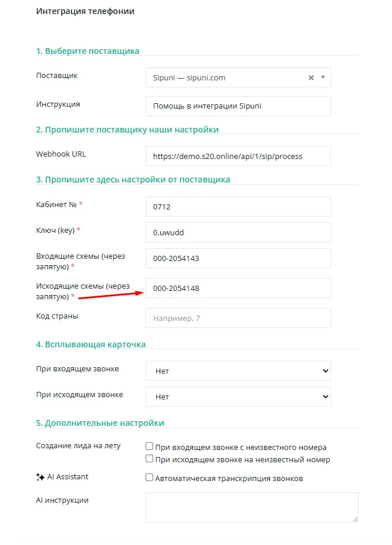Screen dimensions: 392x545
Task: Click the 'Ключ (key)' input field
Action: pos(238,232)
